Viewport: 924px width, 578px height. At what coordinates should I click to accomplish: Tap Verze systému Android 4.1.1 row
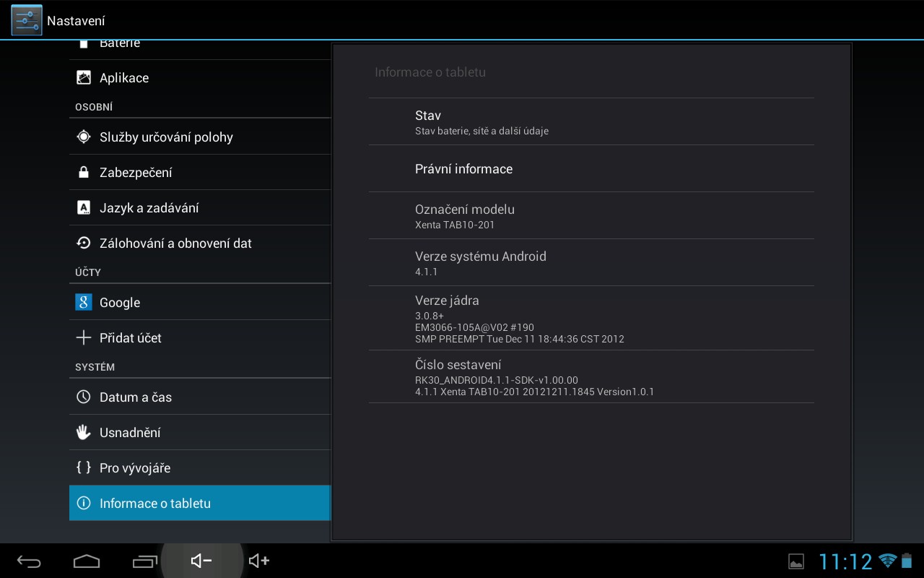[x=591, y=262]
